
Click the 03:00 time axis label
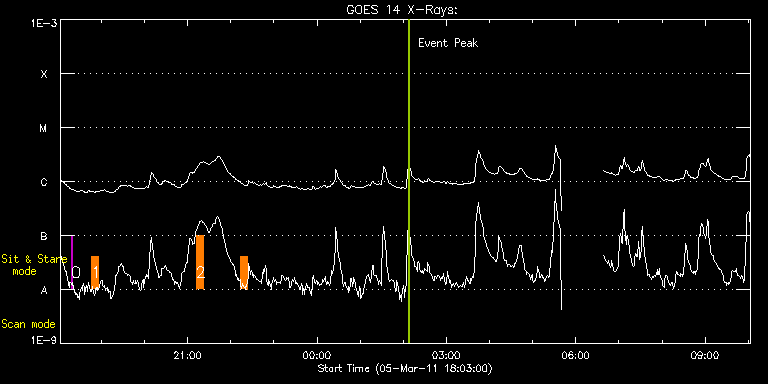[x=446, y=354]
